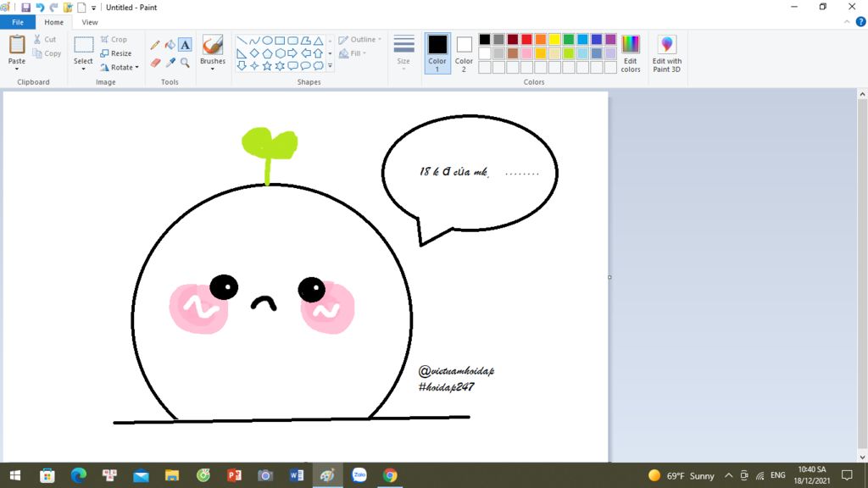This screenshot has width=868, height=488.
Task: Click the vertical scrollbar up arrow
Action: 862,95
